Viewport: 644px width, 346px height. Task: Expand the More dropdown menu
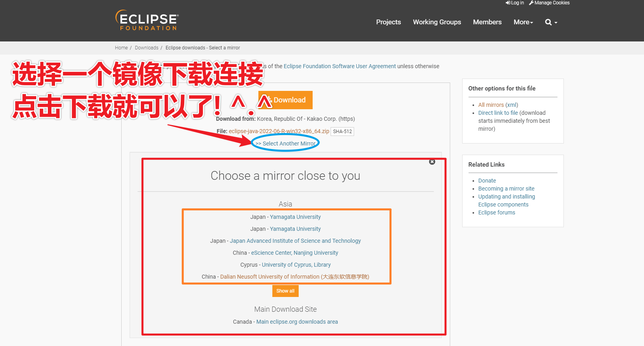click(523, 22)
